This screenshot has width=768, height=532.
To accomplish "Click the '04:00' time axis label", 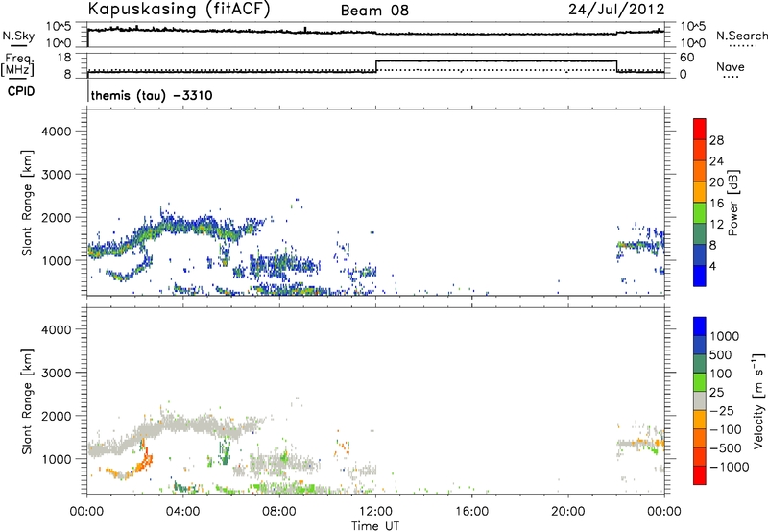I will pos(182,512).
